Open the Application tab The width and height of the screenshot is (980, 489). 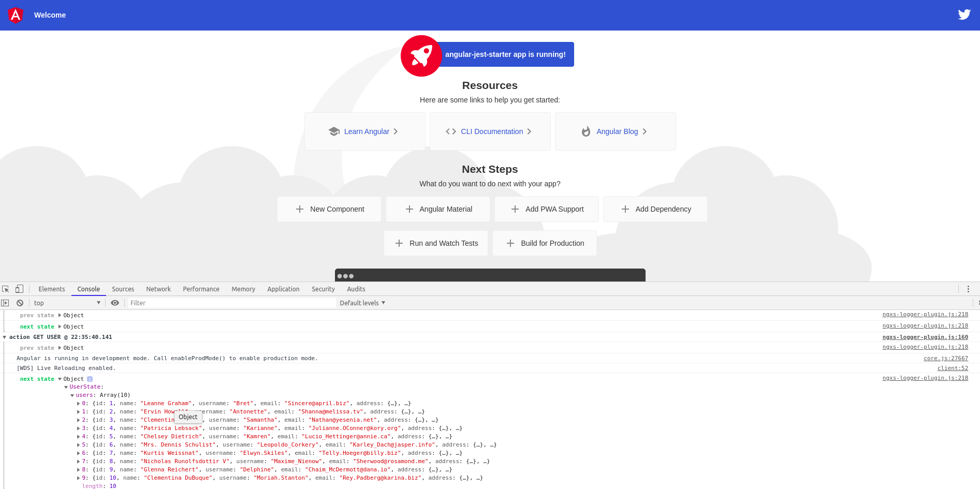coord(283,289)
